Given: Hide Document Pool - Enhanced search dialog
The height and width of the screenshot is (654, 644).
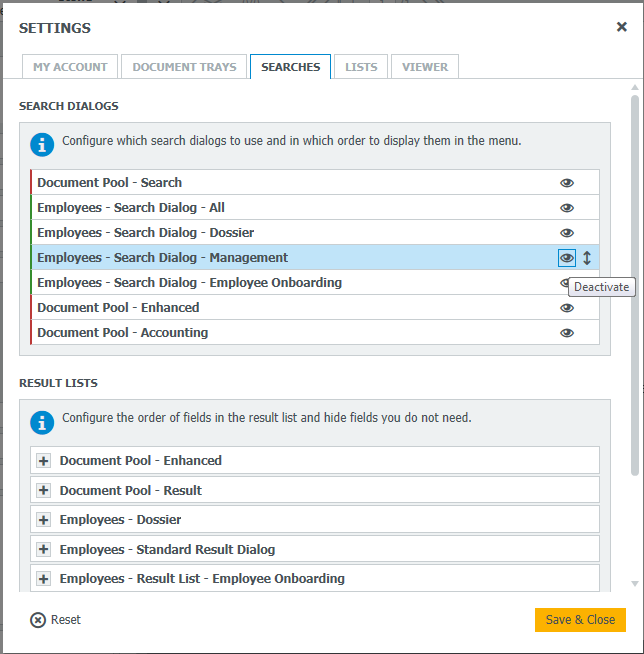Looking at the screenshot, I should click(x=567, y=308).
